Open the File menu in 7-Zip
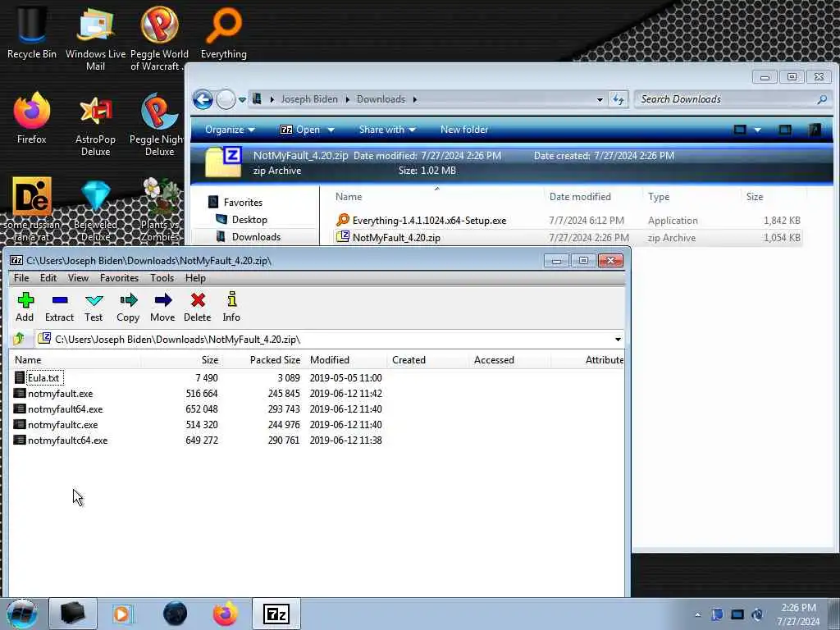840x630 pixels. 21,278
